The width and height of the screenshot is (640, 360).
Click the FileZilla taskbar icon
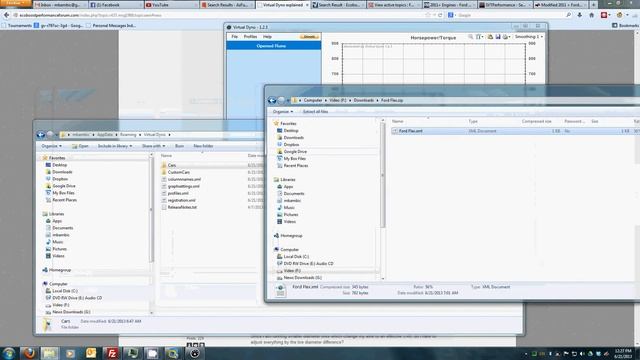[111, 353]
